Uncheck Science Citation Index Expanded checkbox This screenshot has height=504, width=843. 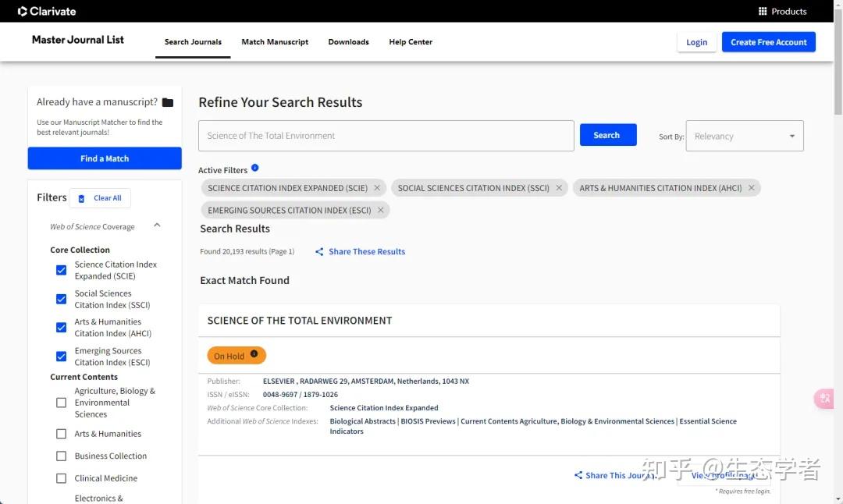point(61,270)
